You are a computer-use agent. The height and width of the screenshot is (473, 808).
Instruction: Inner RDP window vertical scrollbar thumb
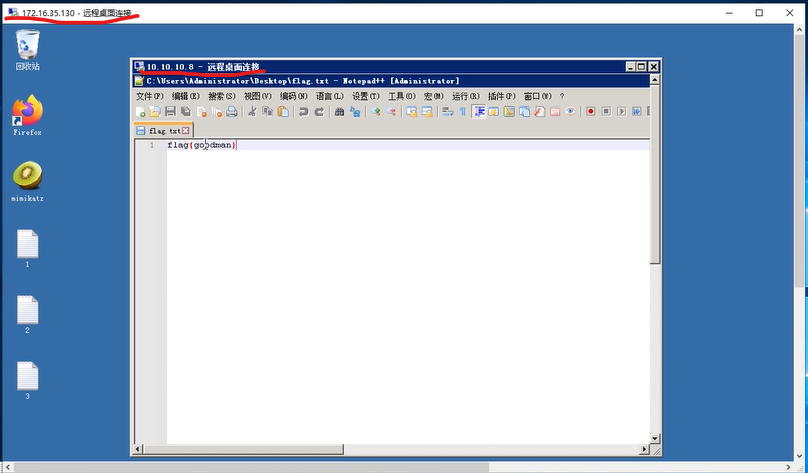pyautogui.click(x=655, y=174)
